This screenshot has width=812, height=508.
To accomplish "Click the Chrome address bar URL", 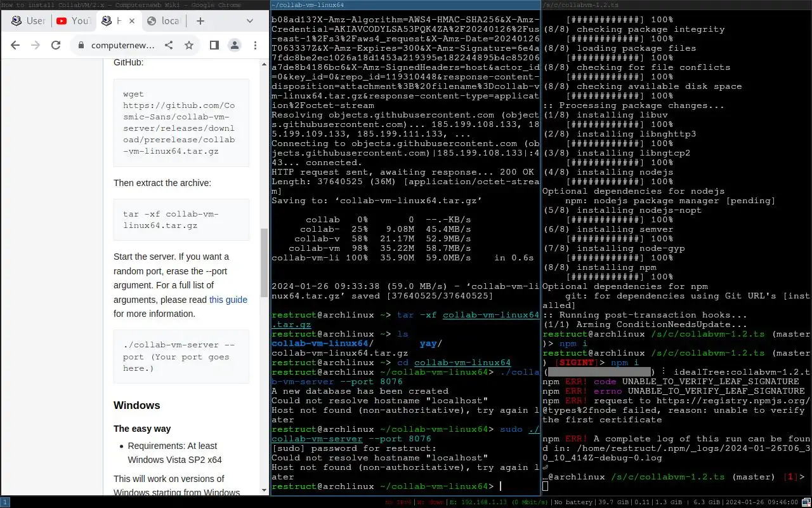I will pyautogui.click(x=122, y=45).
